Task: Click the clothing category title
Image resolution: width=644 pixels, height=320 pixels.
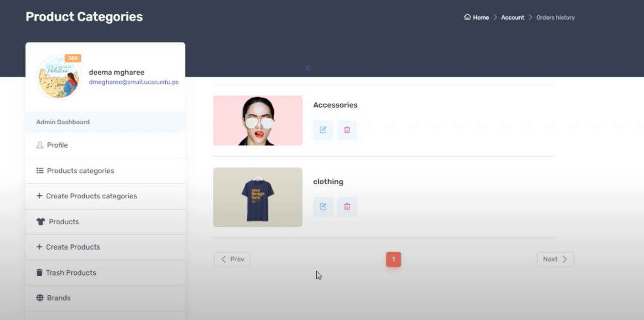Action: [328, 181]
